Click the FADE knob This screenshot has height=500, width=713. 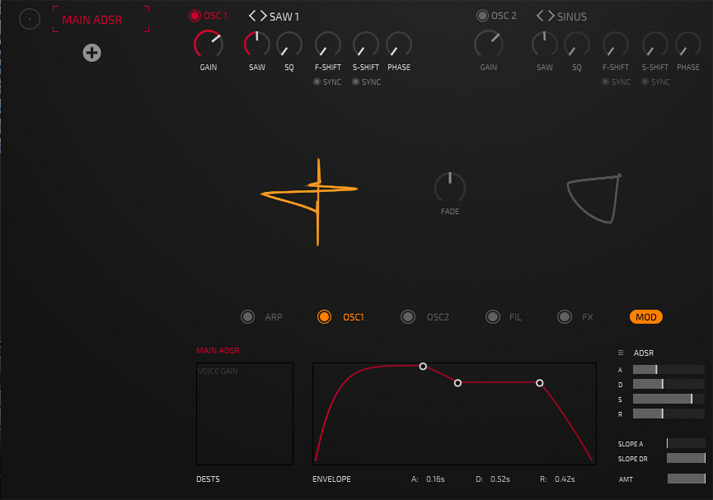point(449,187)
